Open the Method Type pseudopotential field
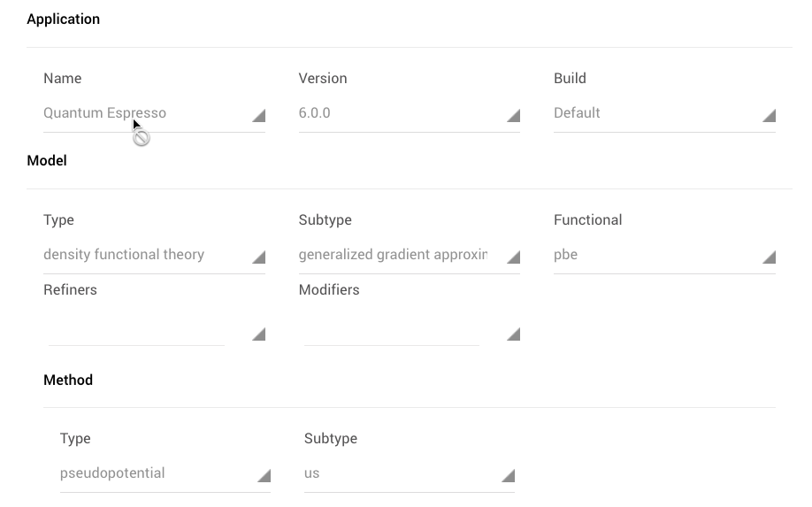This screenshot has height=507, width=812. point(155,473)
